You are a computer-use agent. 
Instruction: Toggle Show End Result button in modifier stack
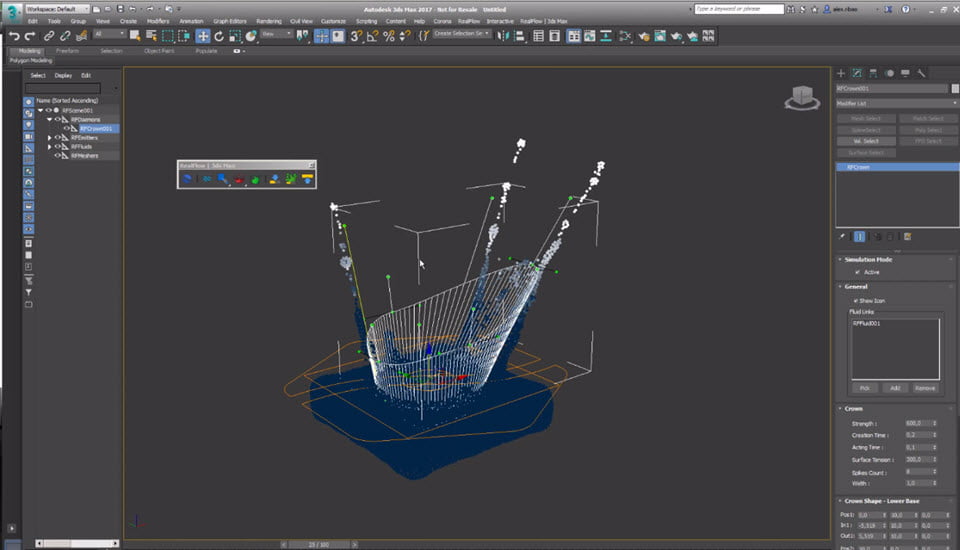point(860,236)
